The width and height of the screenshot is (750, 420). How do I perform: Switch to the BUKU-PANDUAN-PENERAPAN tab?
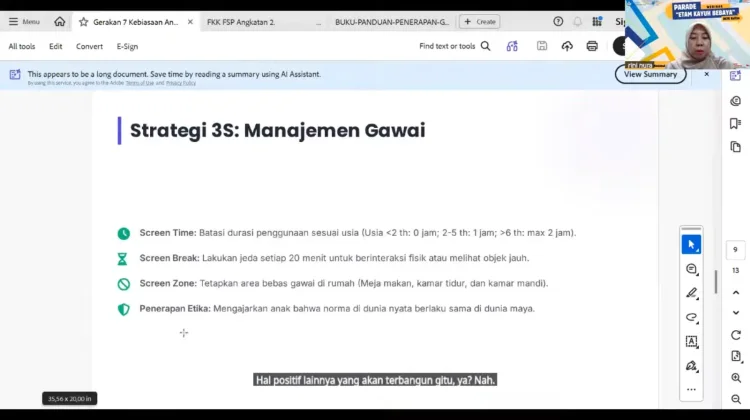click(392, 22)
